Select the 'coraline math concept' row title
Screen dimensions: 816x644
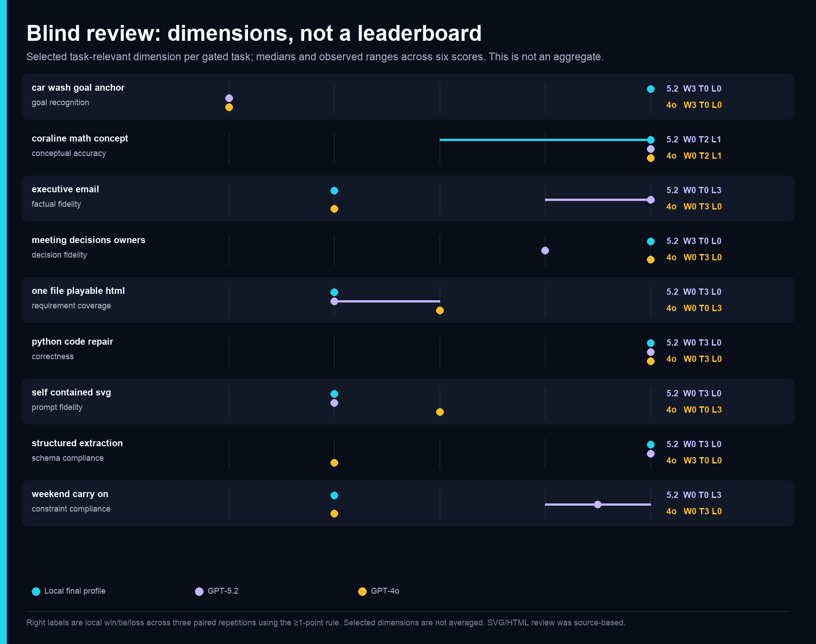(x=80, y=138)
